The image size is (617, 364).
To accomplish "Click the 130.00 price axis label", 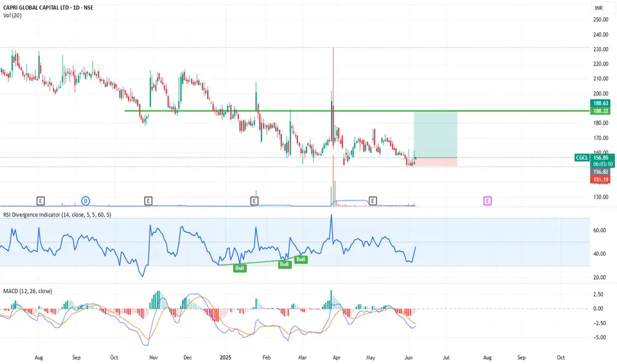I will pos(600,197).
